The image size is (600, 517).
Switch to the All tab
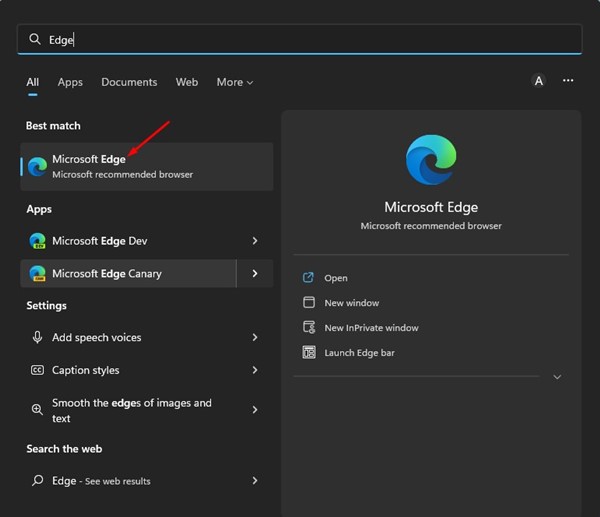(33, 82)
